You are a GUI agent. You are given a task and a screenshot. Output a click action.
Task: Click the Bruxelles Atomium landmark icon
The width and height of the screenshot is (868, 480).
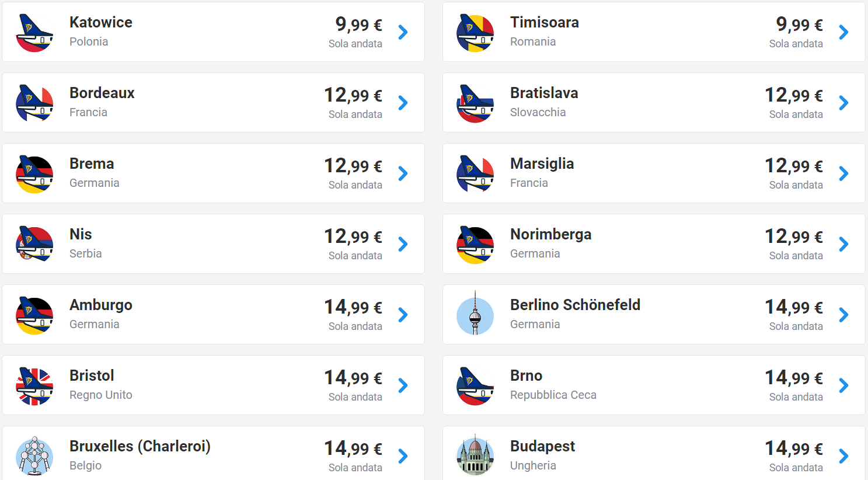pos(34,456)
